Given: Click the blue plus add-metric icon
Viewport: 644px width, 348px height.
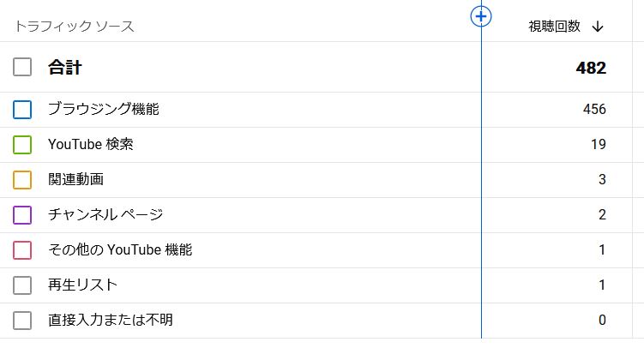Looking at the screenshot, I should point(481,16).
